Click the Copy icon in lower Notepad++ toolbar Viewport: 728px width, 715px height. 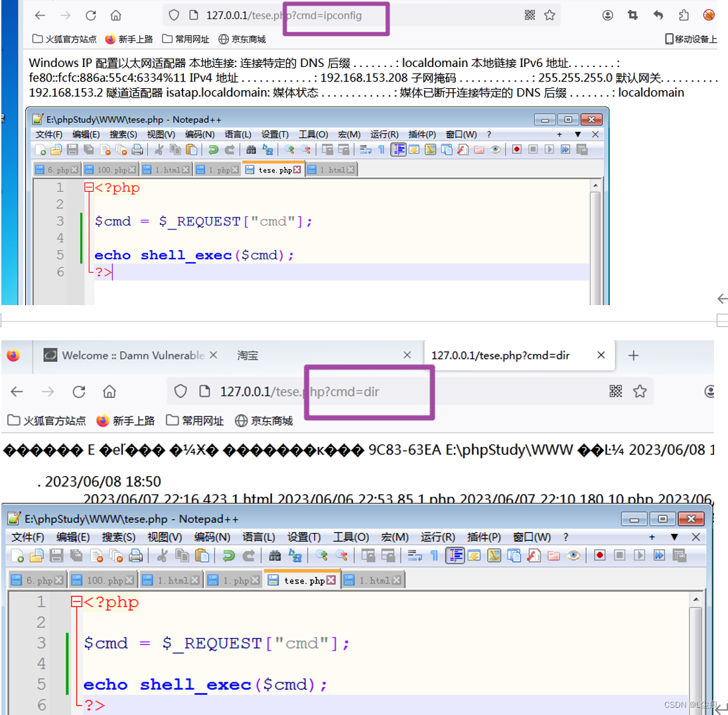pos(182,555)
